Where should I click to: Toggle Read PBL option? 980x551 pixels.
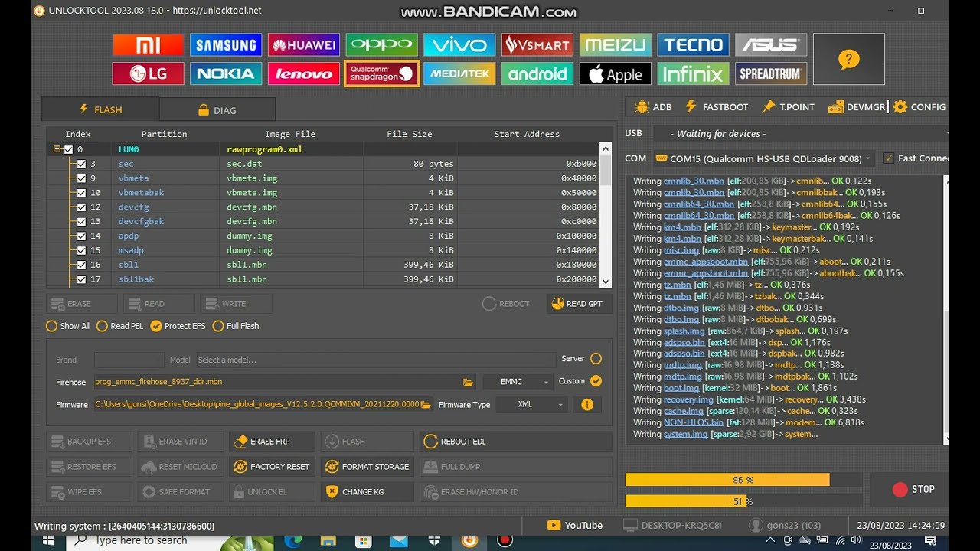point(119,326)
